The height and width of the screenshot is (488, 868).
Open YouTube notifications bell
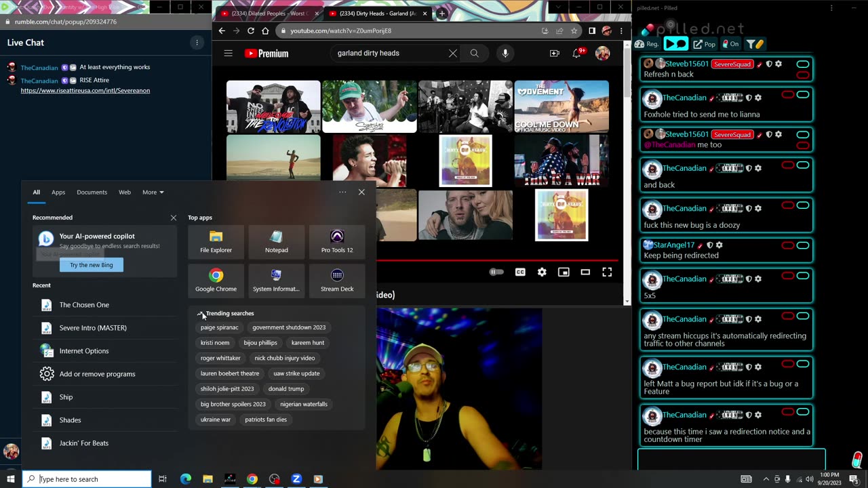point(576,53)
